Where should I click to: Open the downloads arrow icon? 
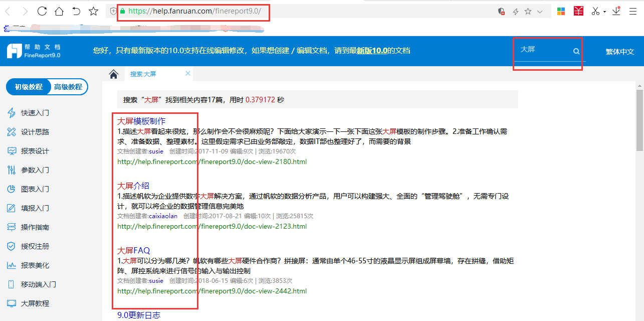tap(616, 11)
